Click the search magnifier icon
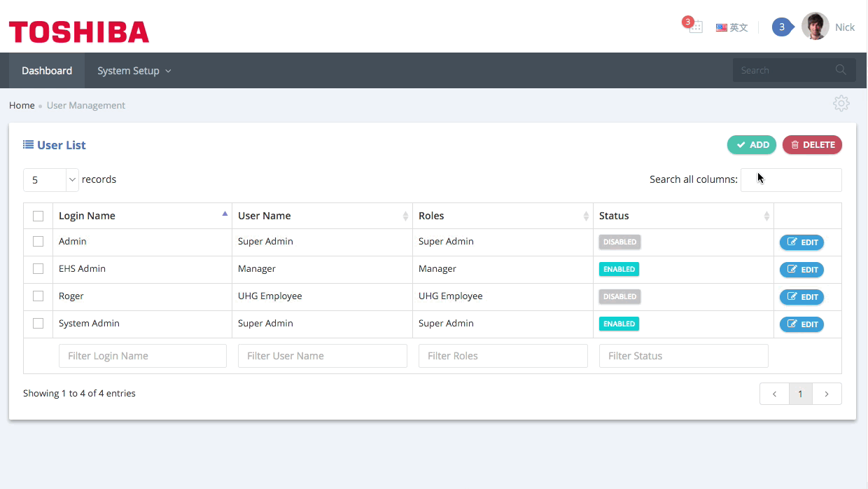The image size is (868, 489). click(841, 70)
